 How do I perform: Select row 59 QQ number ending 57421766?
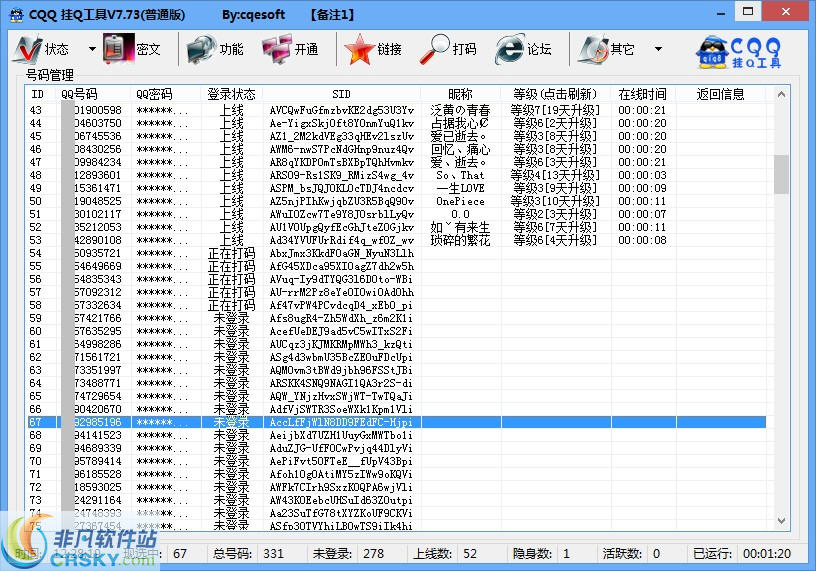point(396,318)
